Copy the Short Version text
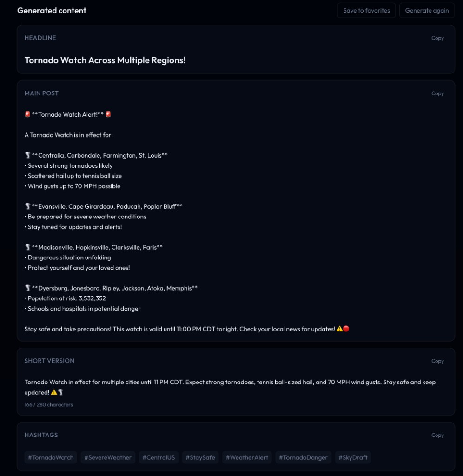The width and height of the screenshot is (463, 476). pos(437,361)
